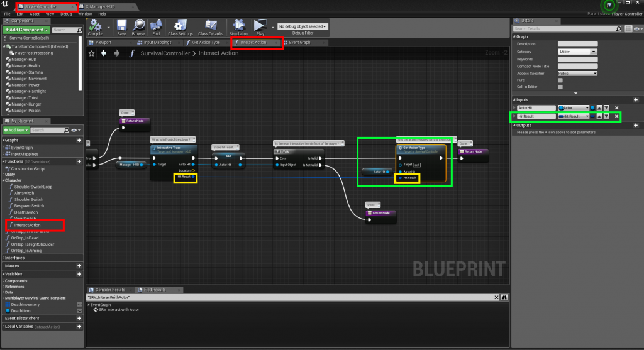Open the debug object selection dropdown
This screenshot has height=350, width=644.
click(x=303, y=26)
